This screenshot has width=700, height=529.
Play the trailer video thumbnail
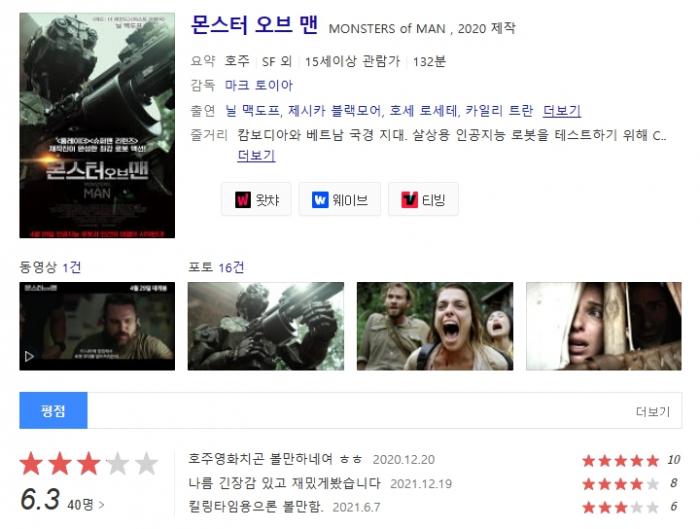(x=97, y=326)
